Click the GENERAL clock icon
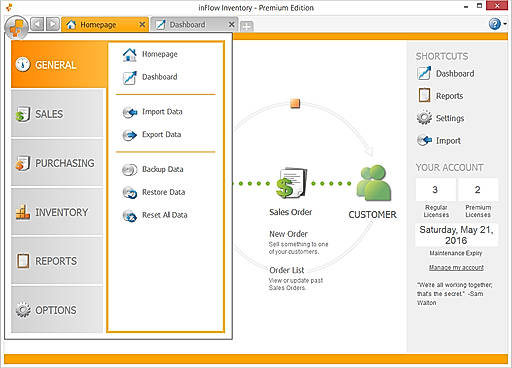512x368 pixels. point(23,64)
